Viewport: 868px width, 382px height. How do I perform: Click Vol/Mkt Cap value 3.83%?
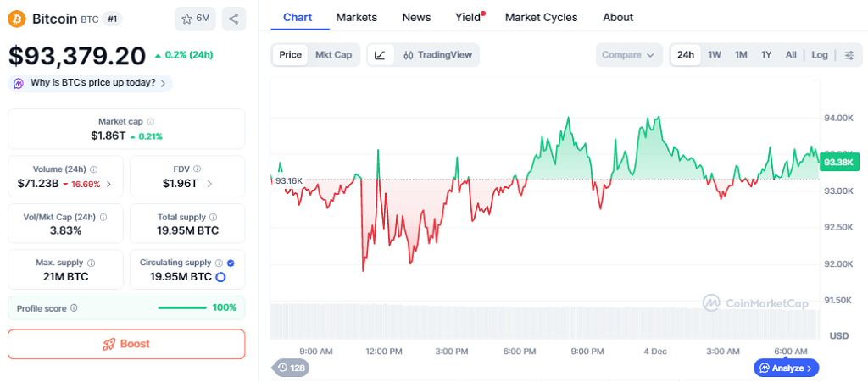click(65, 230)
